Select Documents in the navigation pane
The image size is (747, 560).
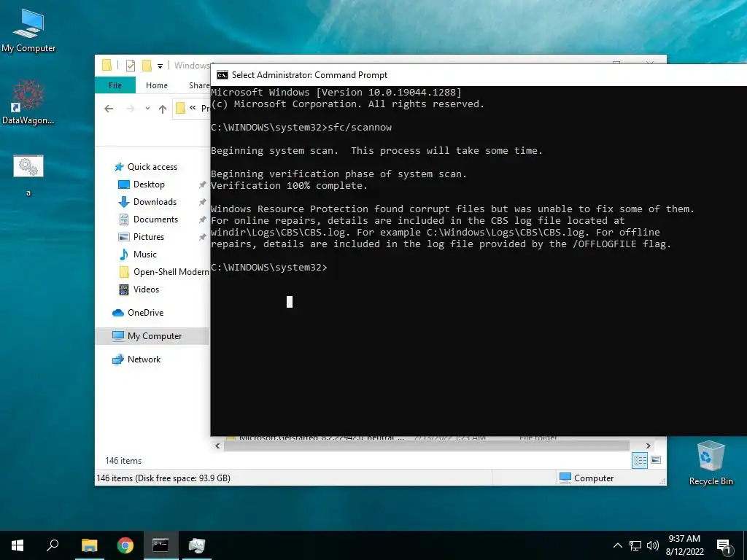147,219
